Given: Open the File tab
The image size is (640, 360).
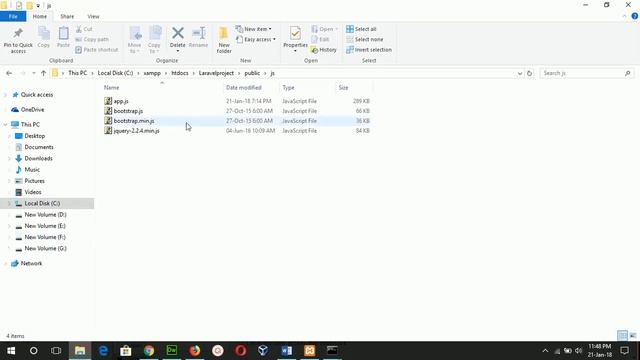Looking at the screenshot, I should (x=13, y=16).
